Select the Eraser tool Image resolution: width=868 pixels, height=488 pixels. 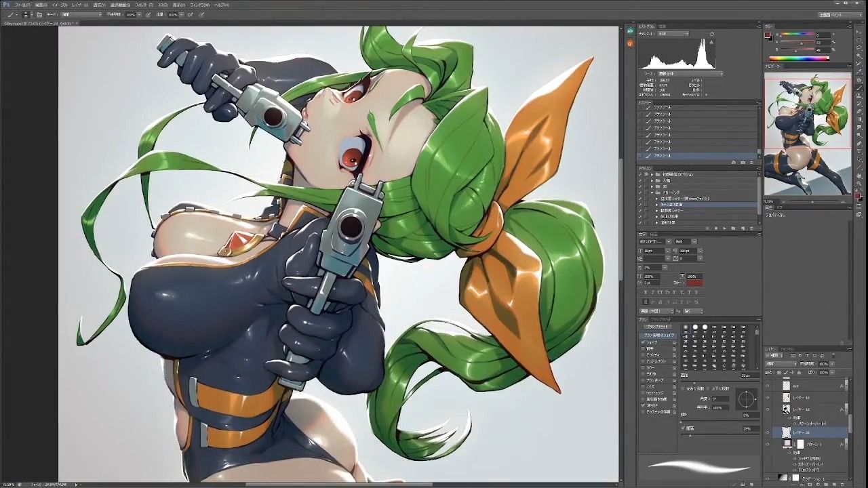point(859,112)
